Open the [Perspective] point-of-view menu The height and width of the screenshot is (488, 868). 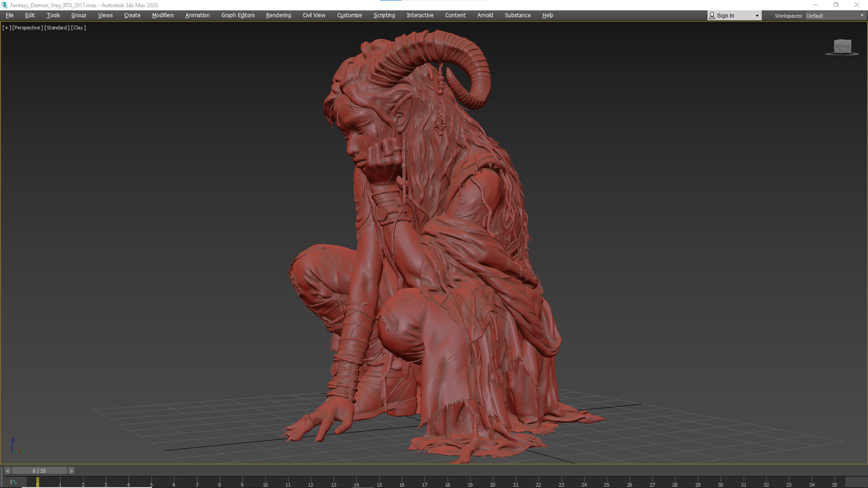pyautogui.click(x=28, y=28)
